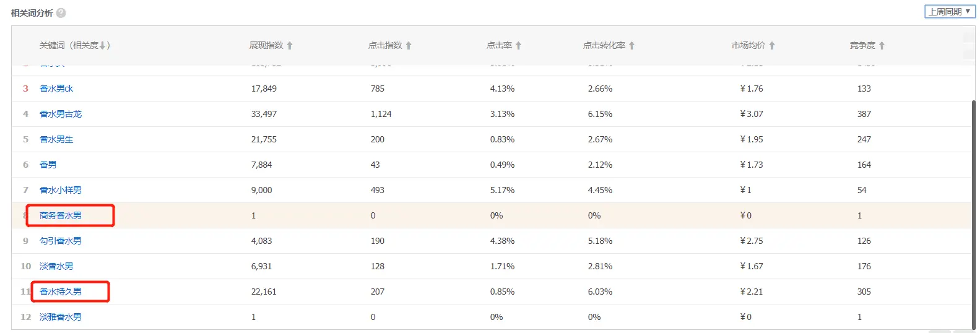The height and width of the screenshot is (333, 980).
Task: Click the 关键词 column header
Action: (52, 45)
